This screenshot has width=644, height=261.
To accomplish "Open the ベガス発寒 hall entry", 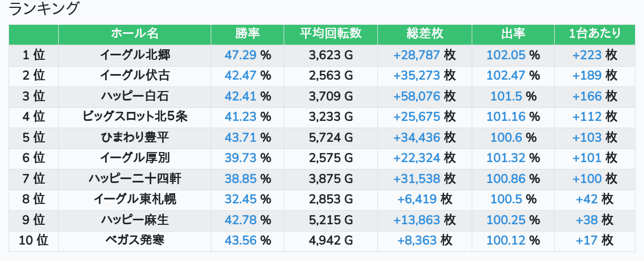I will (134, 241).
